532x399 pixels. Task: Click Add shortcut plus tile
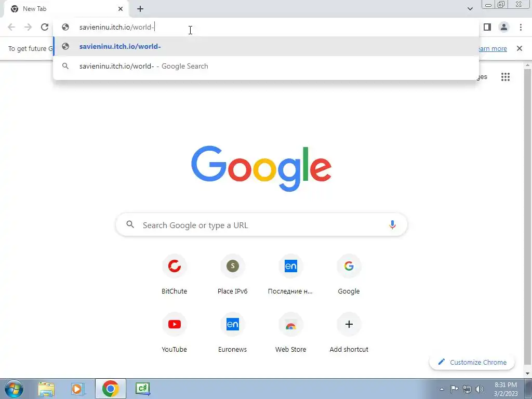coord(349,332)
